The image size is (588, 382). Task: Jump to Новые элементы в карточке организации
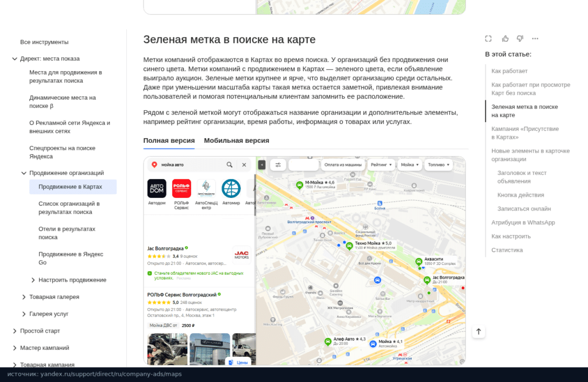530,155
